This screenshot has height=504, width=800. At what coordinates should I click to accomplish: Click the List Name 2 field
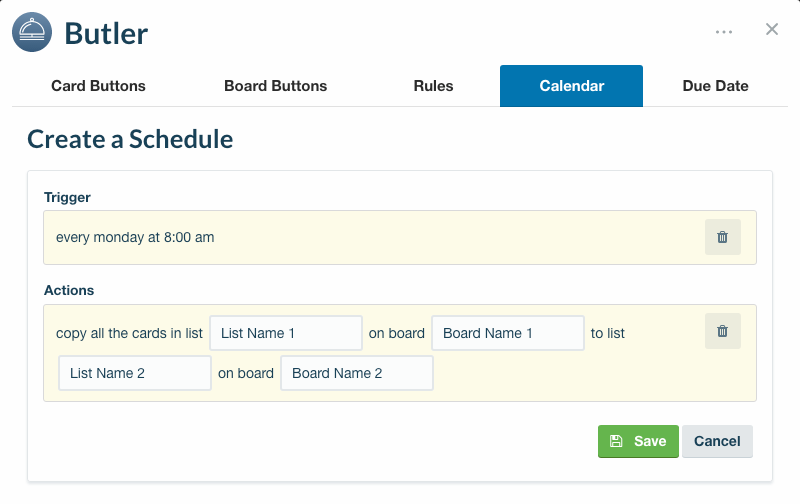(135, 373)
